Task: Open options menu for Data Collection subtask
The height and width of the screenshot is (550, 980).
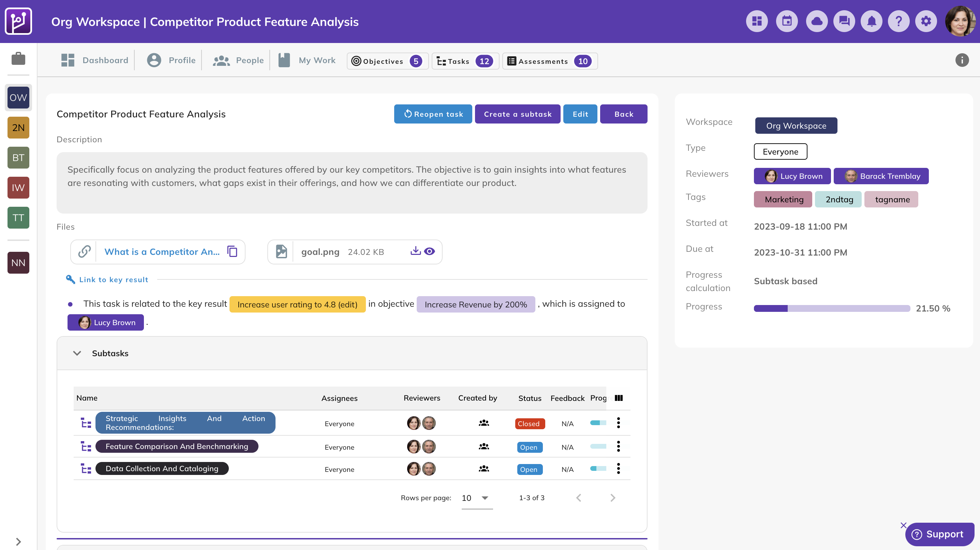Action: tap(619, 468)
